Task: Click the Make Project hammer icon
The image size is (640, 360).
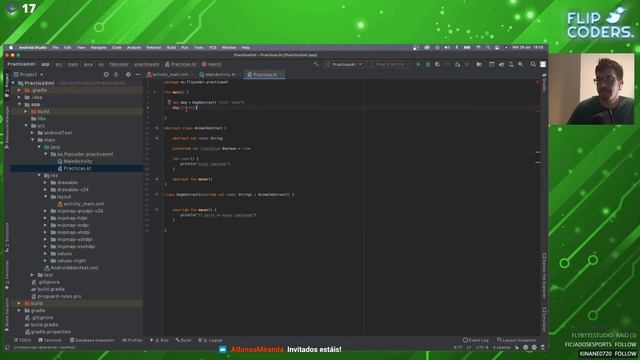Action: [316, 64]
